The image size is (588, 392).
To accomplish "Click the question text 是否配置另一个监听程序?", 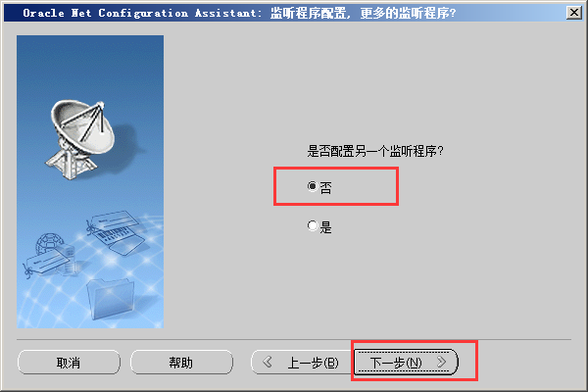I will pyautogui.click(x=375, y=151).
